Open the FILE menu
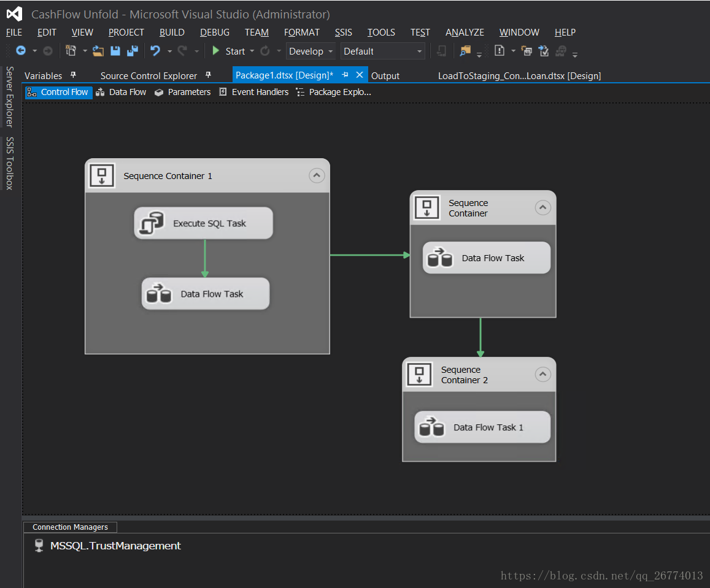This screenshot has height=588, width=710. [14, 32]
